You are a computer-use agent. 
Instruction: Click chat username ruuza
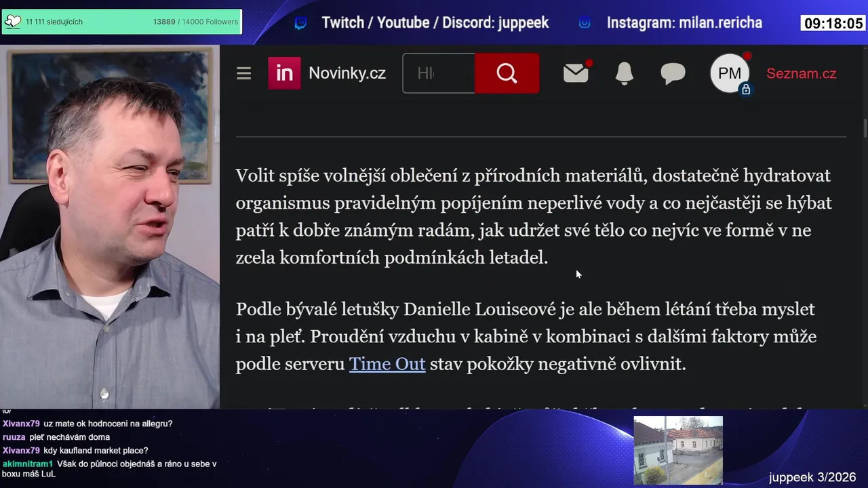pos(14,437)
